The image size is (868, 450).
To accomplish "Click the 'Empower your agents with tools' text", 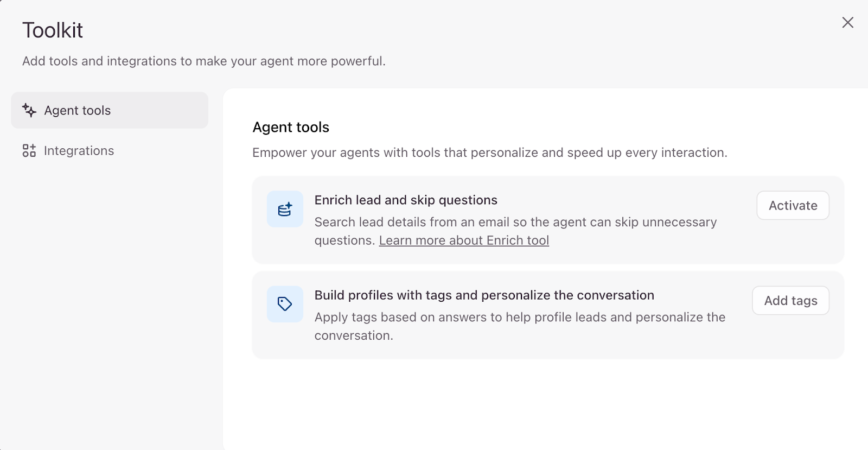I will click(x=489, y=153).
